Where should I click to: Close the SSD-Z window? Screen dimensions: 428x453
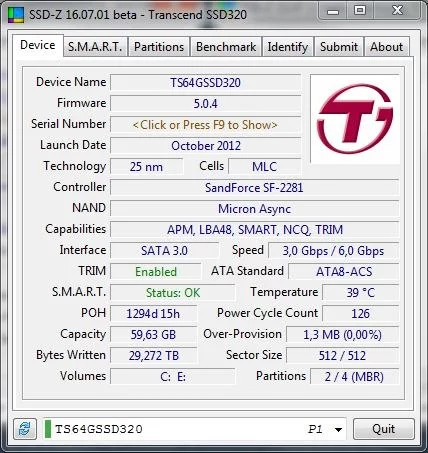pyautogui.click(x=397, y=10)
